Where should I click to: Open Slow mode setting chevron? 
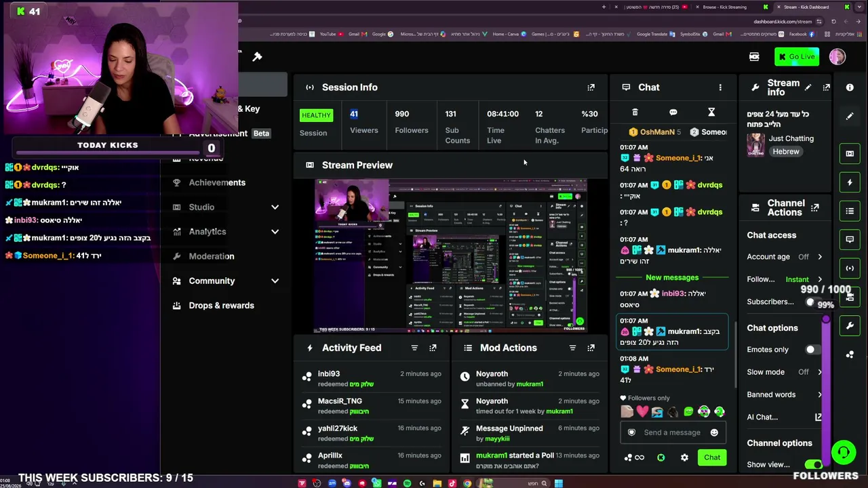click(x=820, y=372)
